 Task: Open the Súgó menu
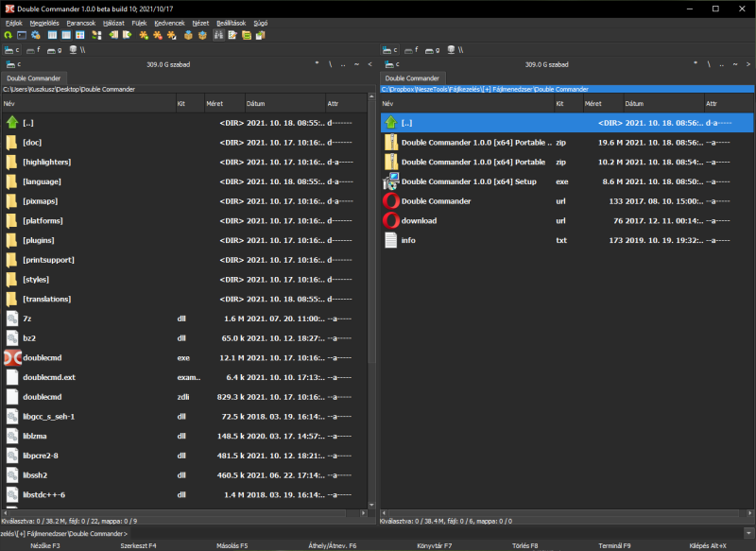click(261, 23)
